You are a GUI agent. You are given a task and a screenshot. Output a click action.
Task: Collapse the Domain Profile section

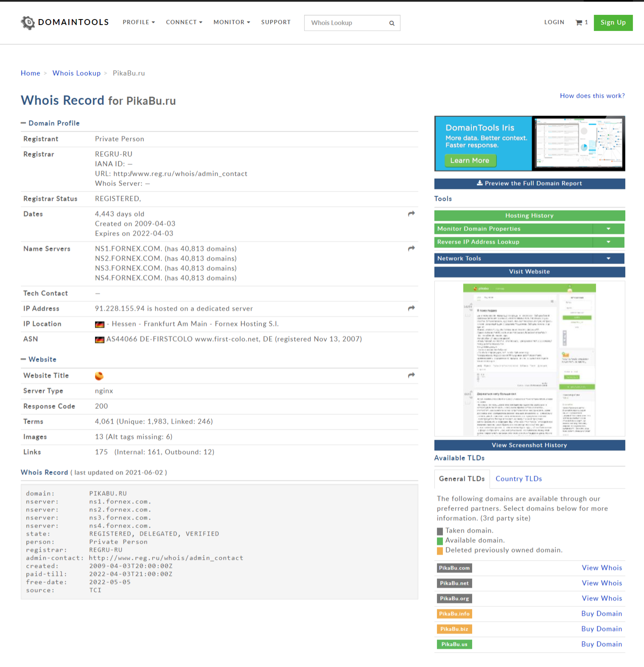click(x=24, y=123)
